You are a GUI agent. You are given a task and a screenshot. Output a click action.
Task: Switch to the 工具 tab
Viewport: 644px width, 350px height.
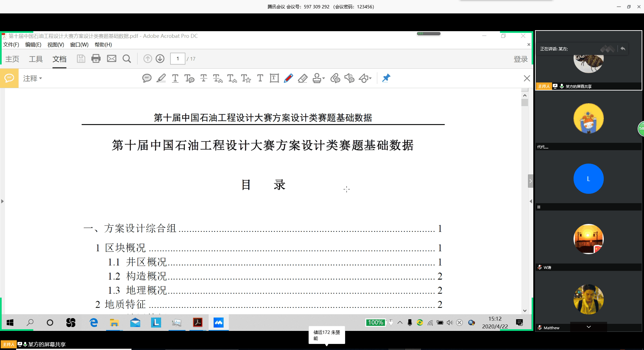pyautogui.click(x=36, y=59)
